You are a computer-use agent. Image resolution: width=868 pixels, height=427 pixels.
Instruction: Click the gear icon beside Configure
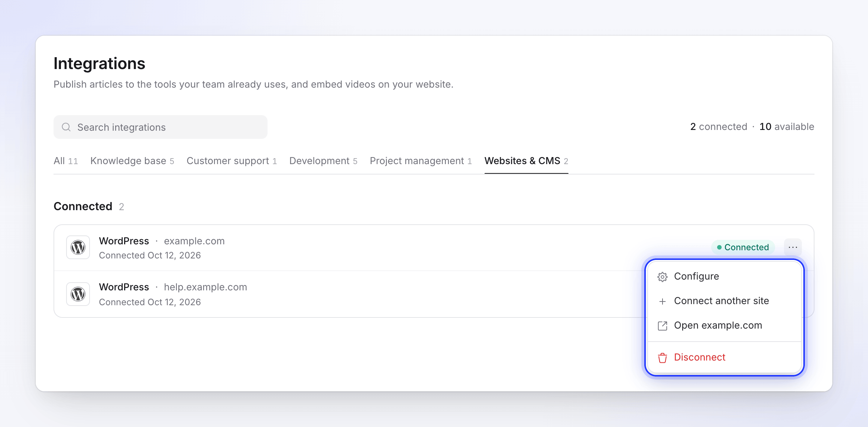[663, 277]
